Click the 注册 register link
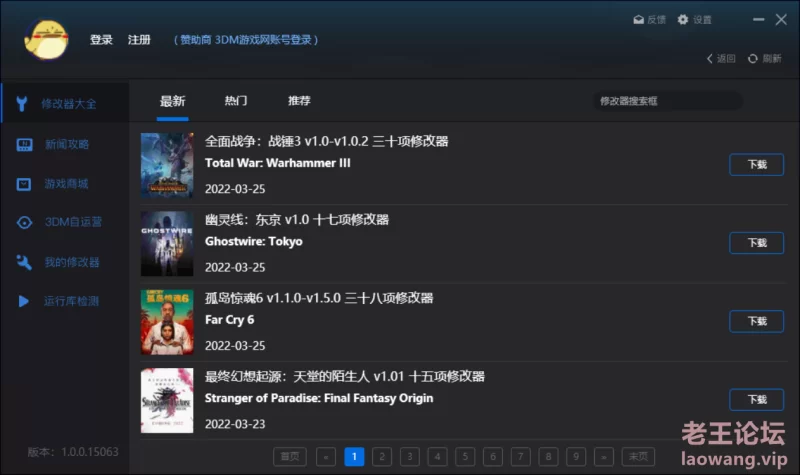This screenshot has width=800, height=475. [139, 40]
